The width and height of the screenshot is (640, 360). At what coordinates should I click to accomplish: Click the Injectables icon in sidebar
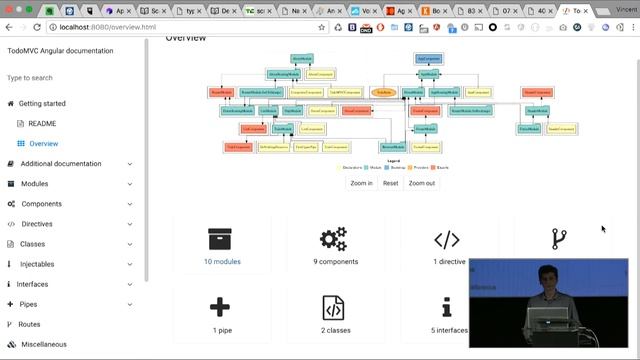click(x=9, y=264)
